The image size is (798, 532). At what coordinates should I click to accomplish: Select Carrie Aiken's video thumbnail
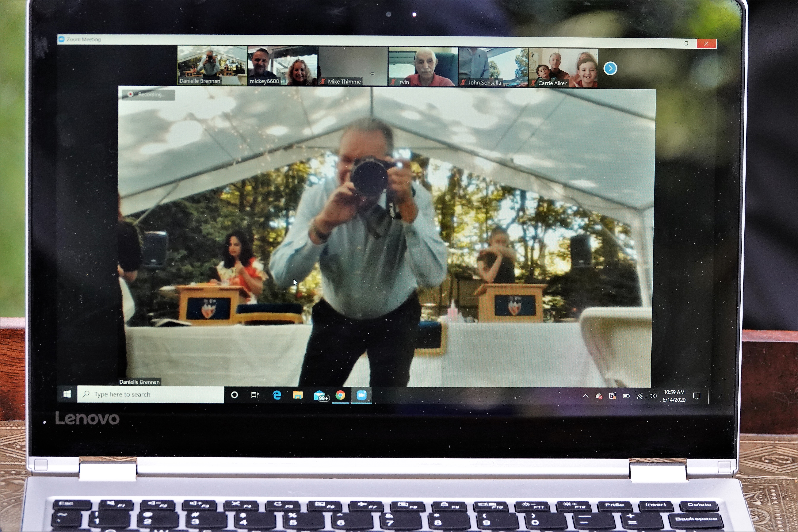[x=563, y=68]
